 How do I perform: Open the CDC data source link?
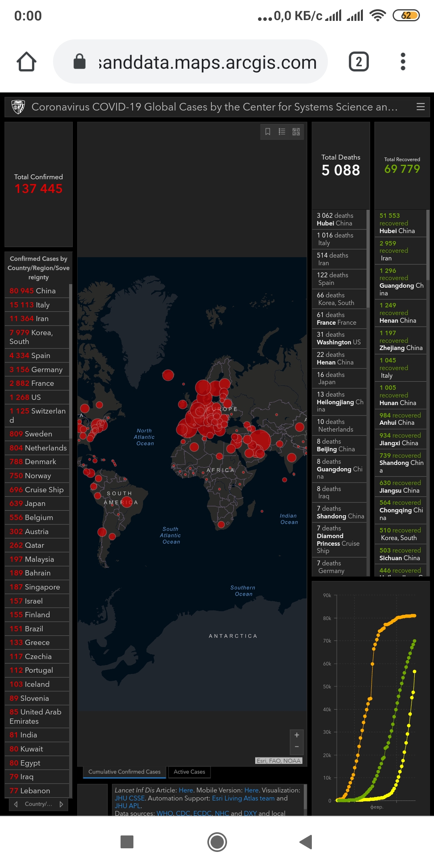tap(183, 813)
